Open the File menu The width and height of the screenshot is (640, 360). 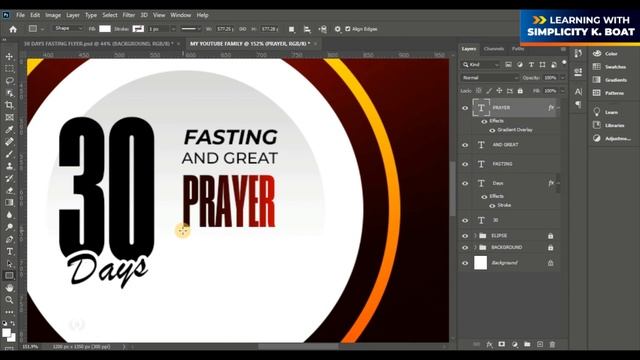coord(20,15)
